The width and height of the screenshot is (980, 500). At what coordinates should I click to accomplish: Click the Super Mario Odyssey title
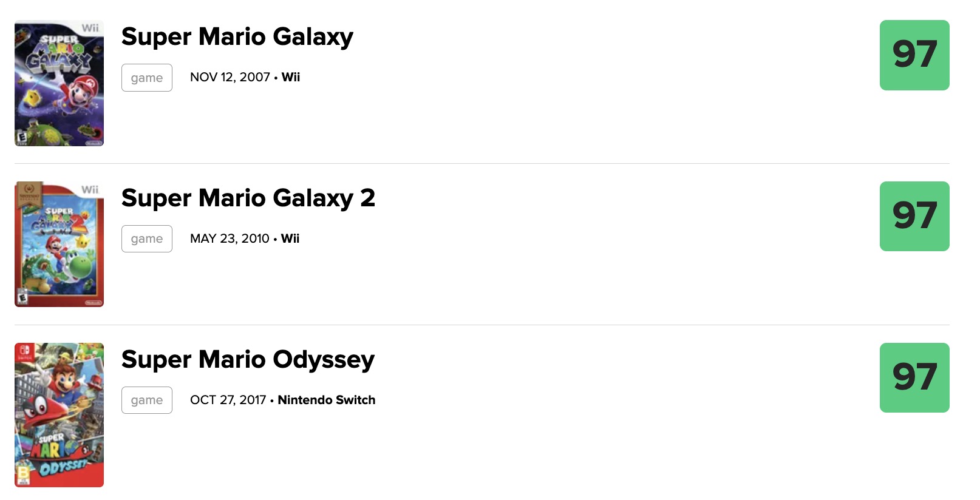pyautogui.click(x=248, y=359)
